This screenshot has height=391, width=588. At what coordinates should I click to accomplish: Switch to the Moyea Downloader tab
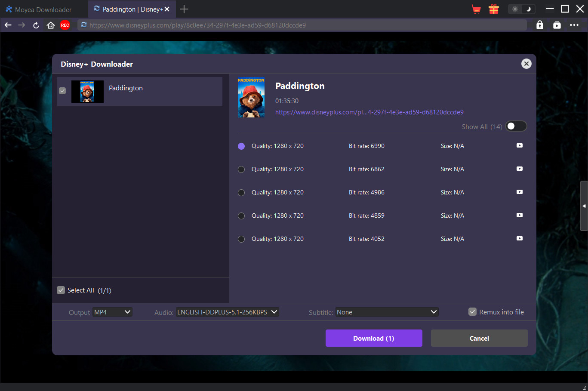click(x=43, y=9)
